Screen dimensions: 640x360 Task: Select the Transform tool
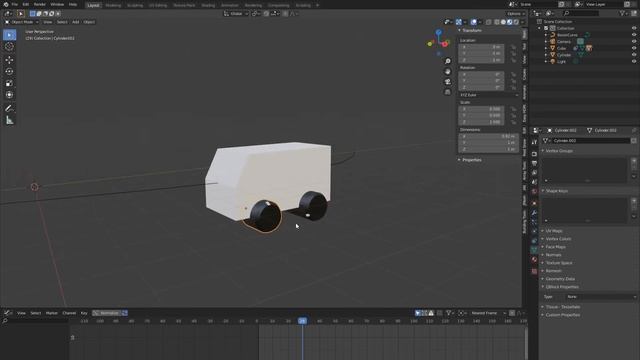pos(9,95)
